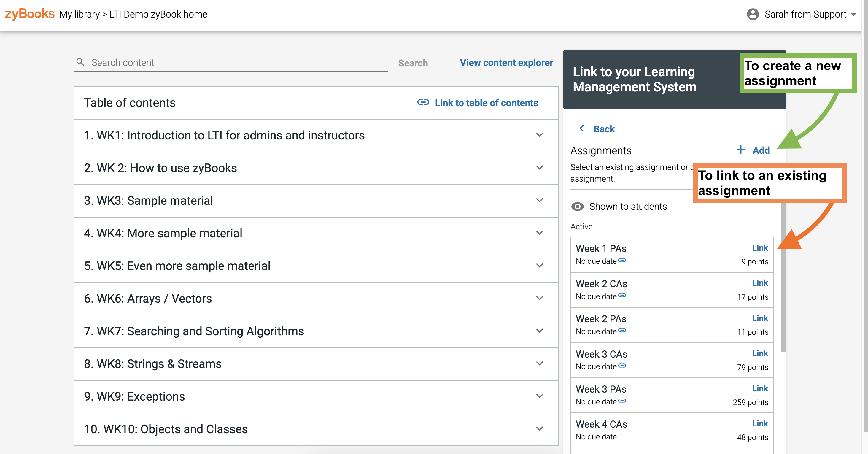Screen dimensions: 868x454
Task: Click the link icon under Week 2 PAs
Action: pyautogui.click(x=622, y=331)
